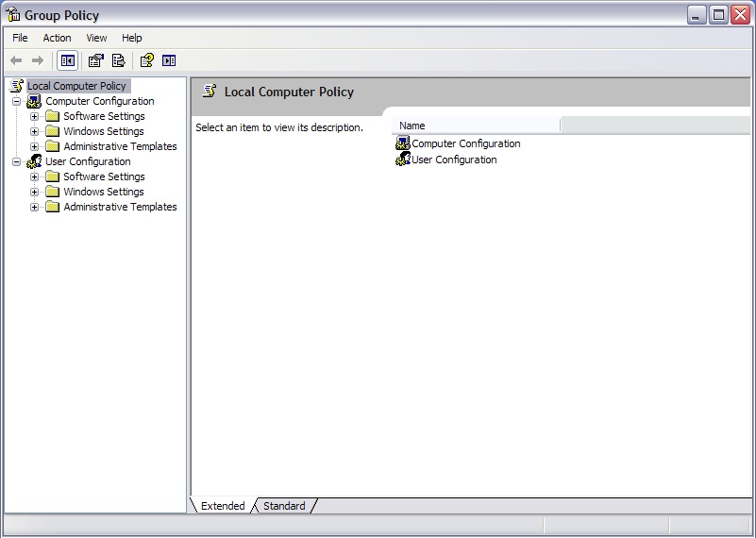Click the Computer Configuration icon in right pane
Viewport: 756px width, 538px height.
403,143
